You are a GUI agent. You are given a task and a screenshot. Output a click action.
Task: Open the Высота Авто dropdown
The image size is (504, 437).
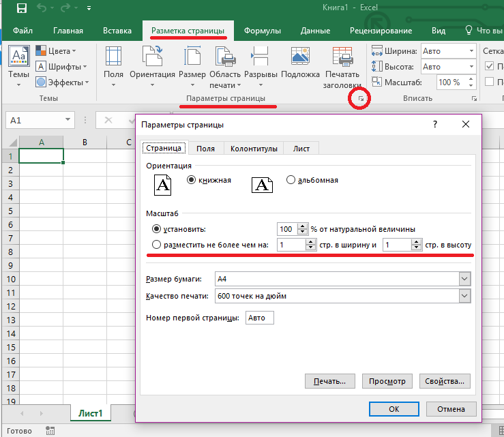pyautogui.click(x=471, y=67)
